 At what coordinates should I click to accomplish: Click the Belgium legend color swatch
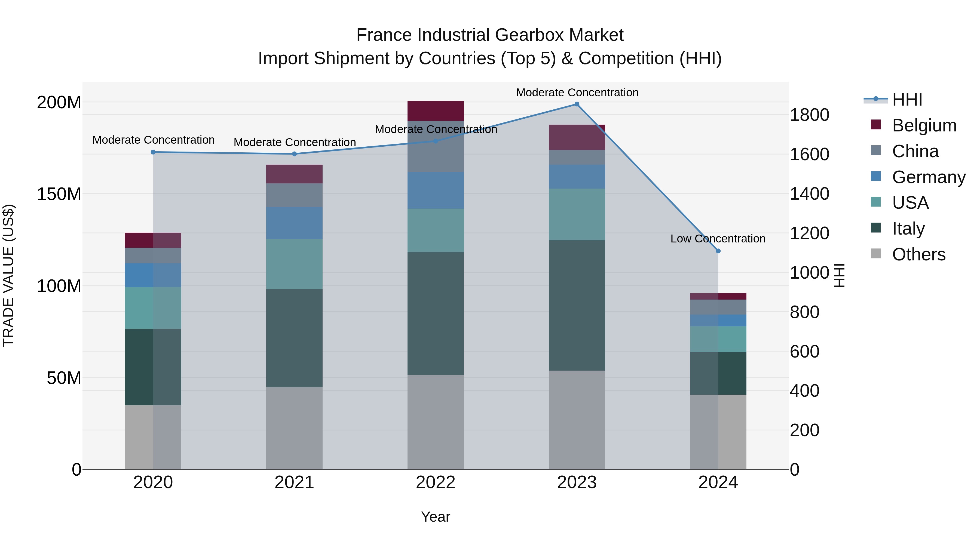coord(876,124)
